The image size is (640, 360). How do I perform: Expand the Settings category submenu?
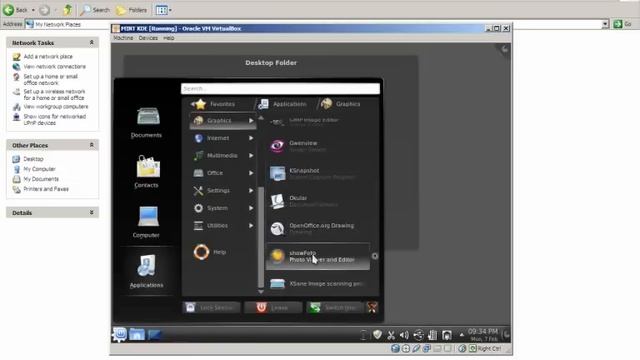(x=223, y=191)
